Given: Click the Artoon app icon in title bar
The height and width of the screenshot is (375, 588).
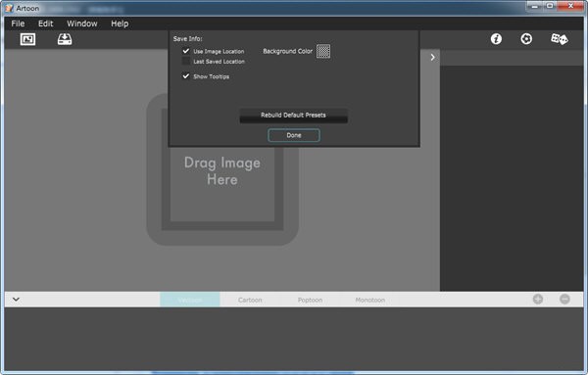Looking at the screenshot, I should coord(9,8).
